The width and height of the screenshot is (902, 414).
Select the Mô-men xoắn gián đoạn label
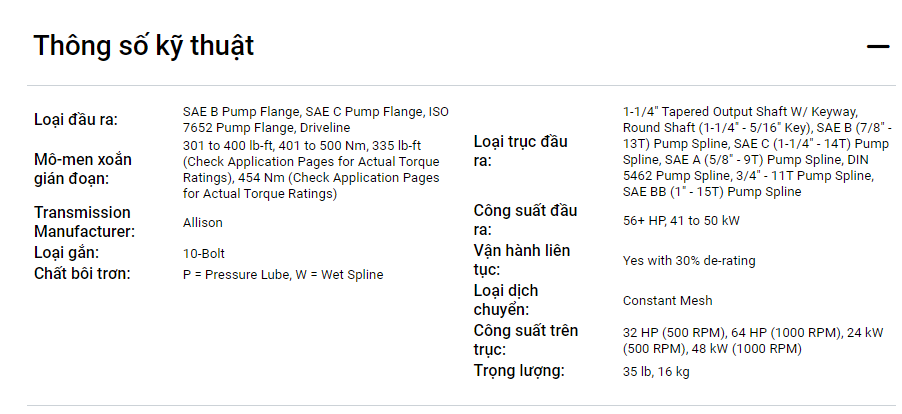click(x=83, y=169)
